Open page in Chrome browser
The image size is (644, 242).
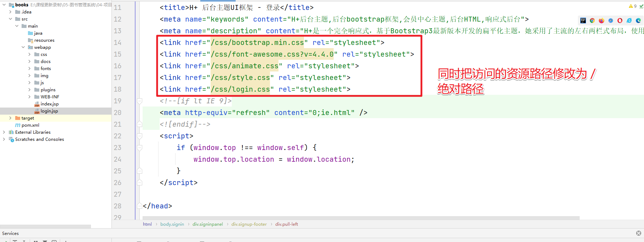592,21
